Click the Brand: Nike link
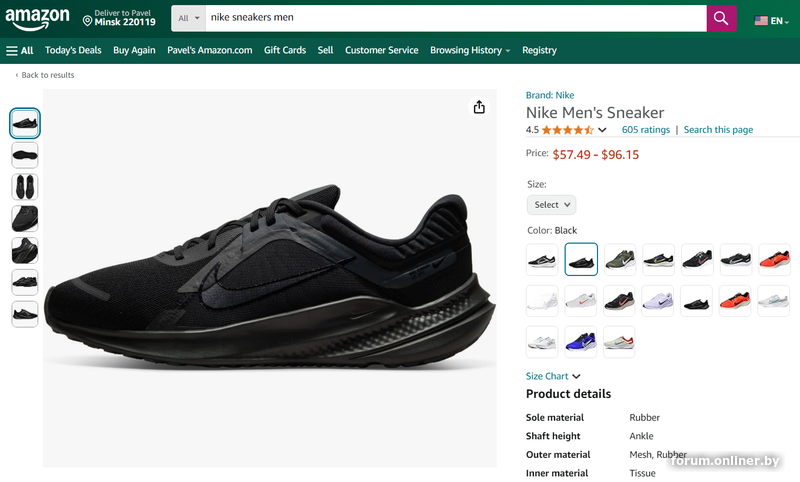 (x=550, y=95)
